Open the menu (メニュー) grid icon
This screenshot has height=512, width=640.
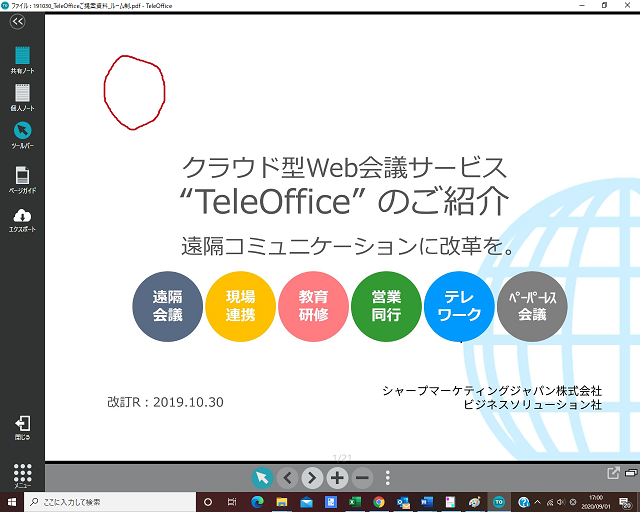tap(22, 476)
